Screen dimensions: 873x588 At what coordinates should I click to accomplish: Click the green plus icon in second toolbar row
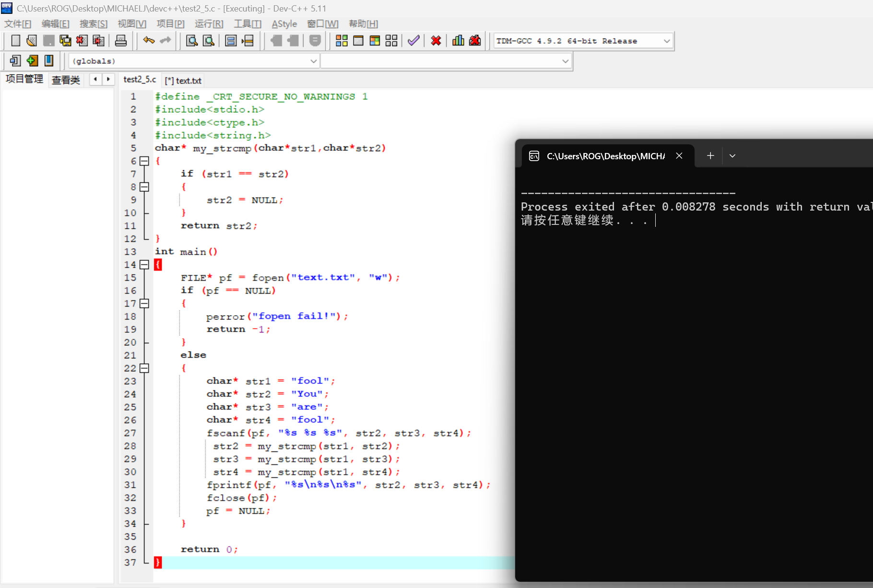pos(32,60)
